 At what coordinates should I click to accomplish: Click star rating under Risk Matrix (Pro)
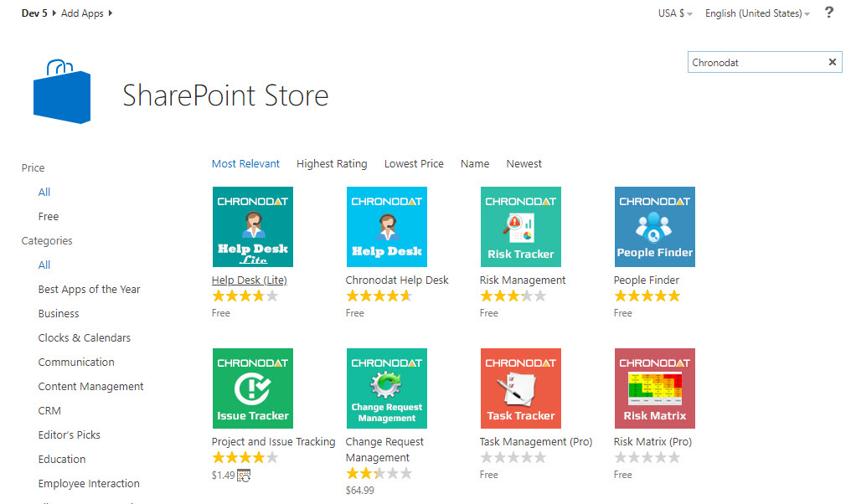point(647,457)
